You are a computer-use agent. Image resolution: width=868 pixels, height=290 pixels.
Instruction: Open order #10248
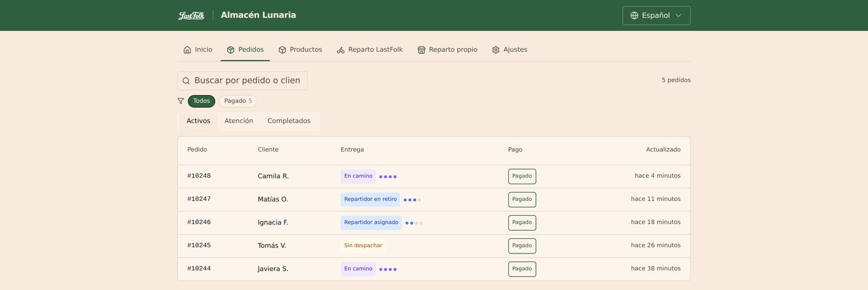(199, 176)
